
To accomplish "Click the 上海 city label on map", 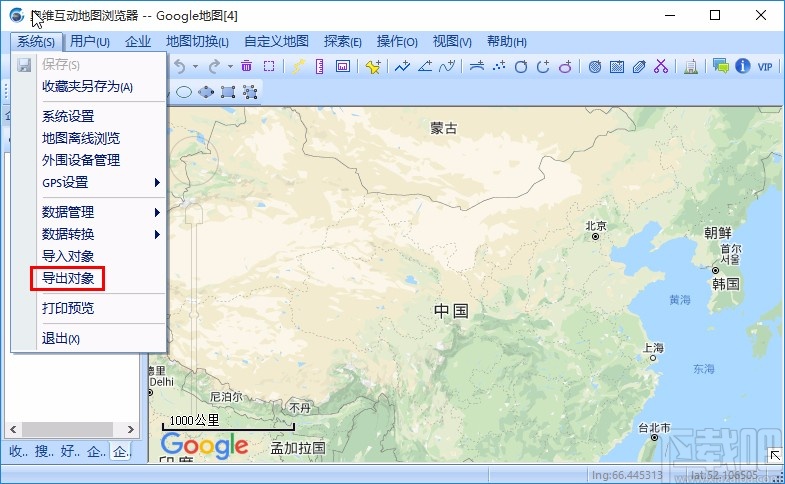I will point(653,347).
